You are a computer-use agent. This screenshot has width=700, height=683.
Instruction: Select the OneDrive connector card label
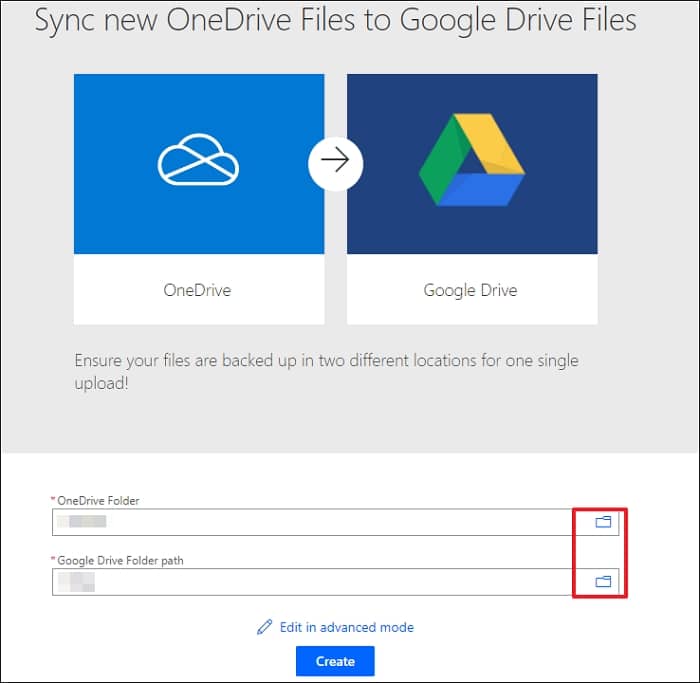click(197, 290)
